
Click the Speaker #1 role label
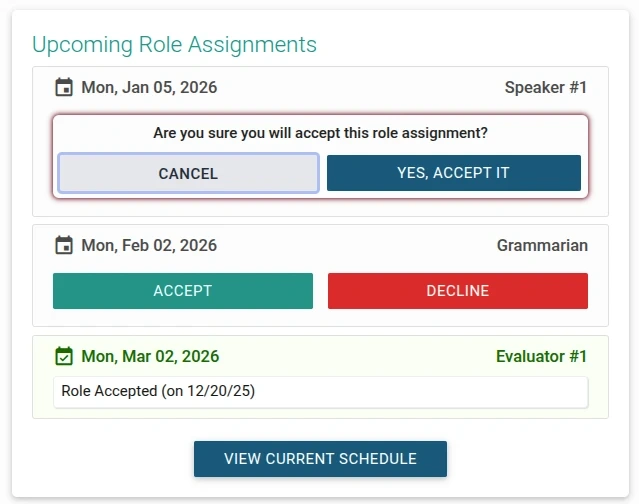545,88
